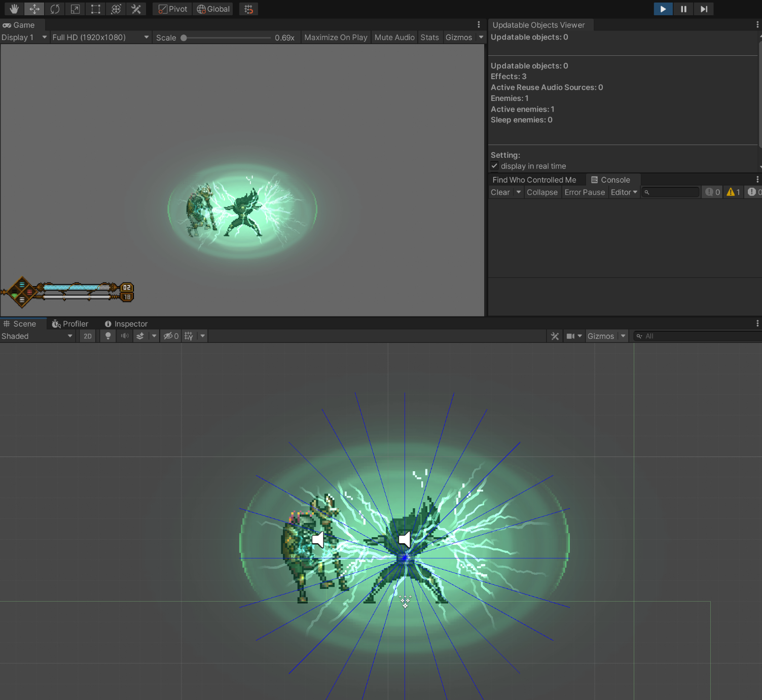Open the Shaded draw mode dropdown
This screenshot has height=700, width=762.
pos(37,336)
